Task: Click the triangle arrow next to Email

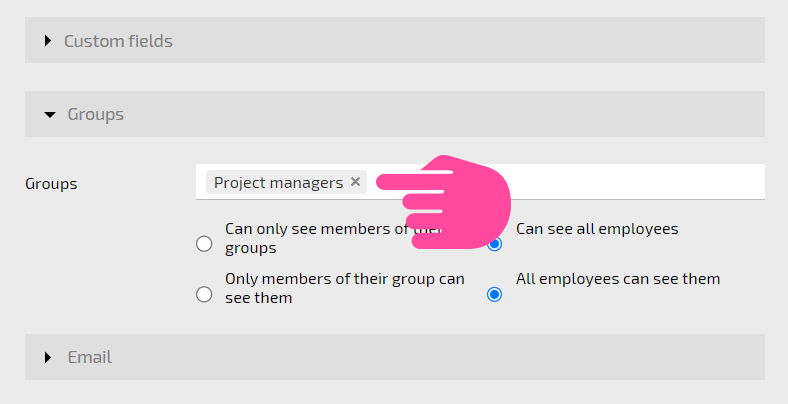Action: point(48,357)
